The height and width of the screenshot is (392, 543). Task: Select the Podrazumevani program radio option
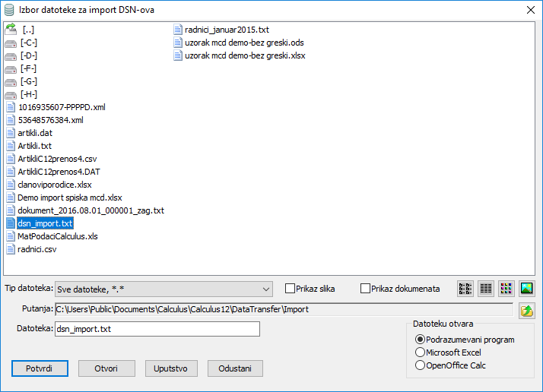[420, 340]
